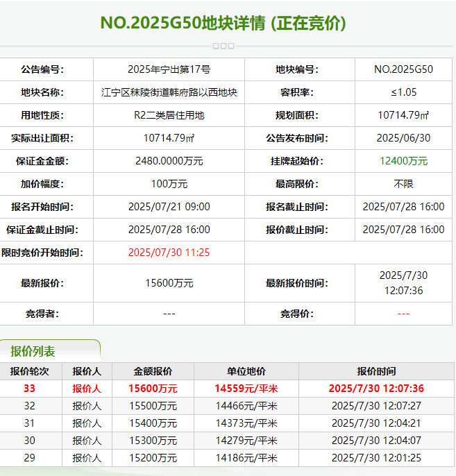The image size is (456, 476).
Task: Select the green 12400万元 starting price
Action: [x=403, y=161]
